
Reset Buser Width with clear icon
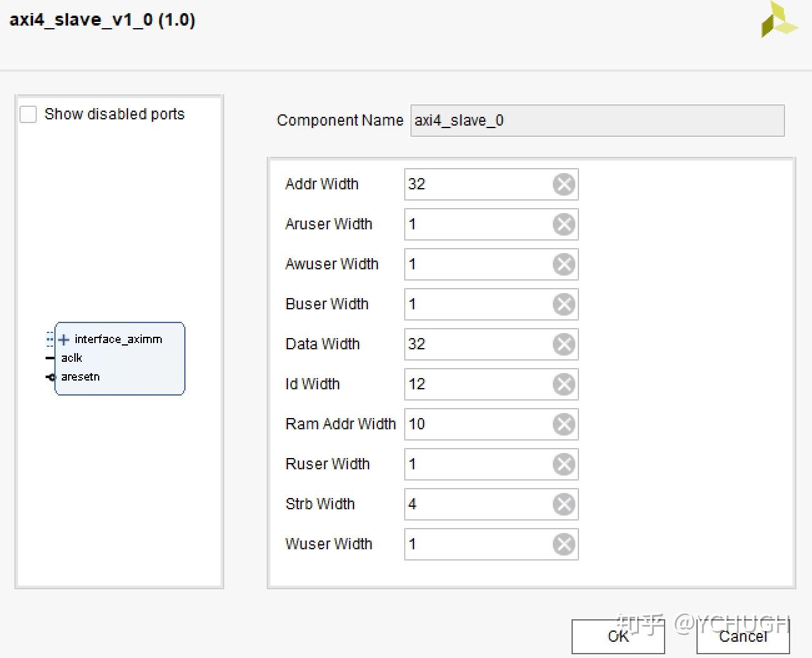pos(563,304)
